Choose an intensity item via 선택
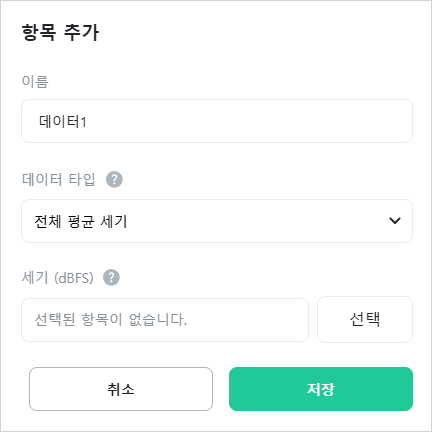The height and width of the screenshot is (432, 432). coord(365,319)
